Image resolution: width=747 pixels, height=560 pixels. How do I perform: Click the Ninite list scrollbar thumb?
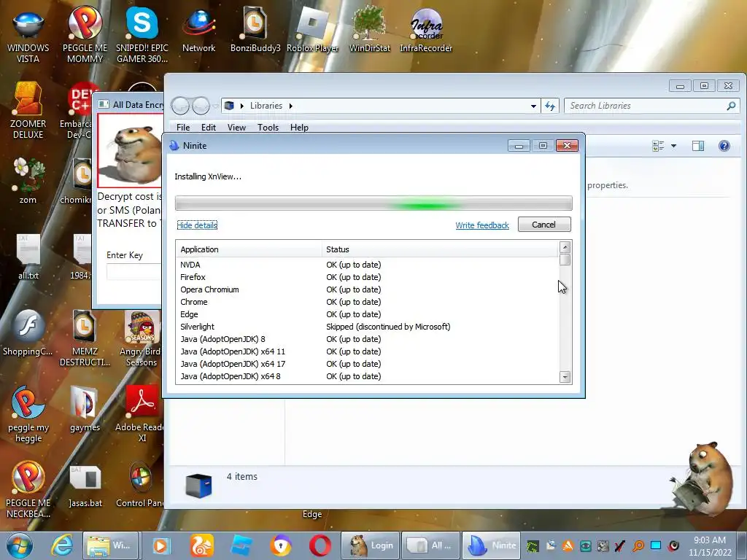click(565, 260)
